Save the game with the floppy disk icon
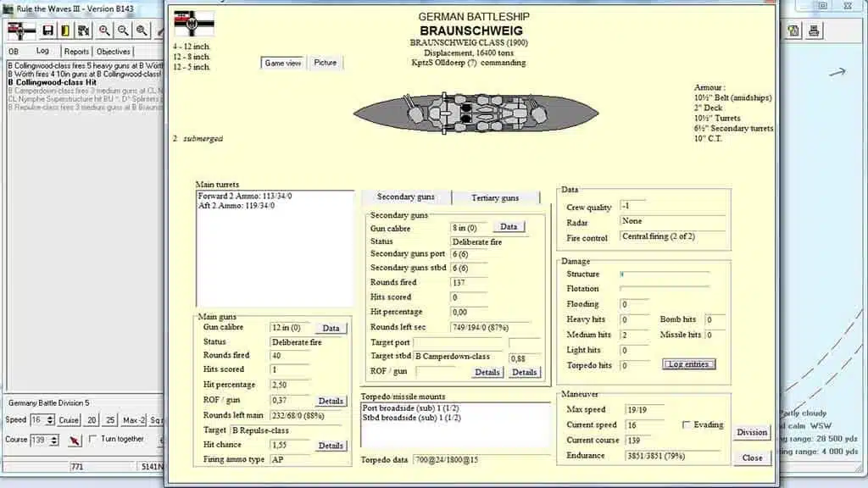This screenshot has width=868, height=488. [x=47, y=30]
